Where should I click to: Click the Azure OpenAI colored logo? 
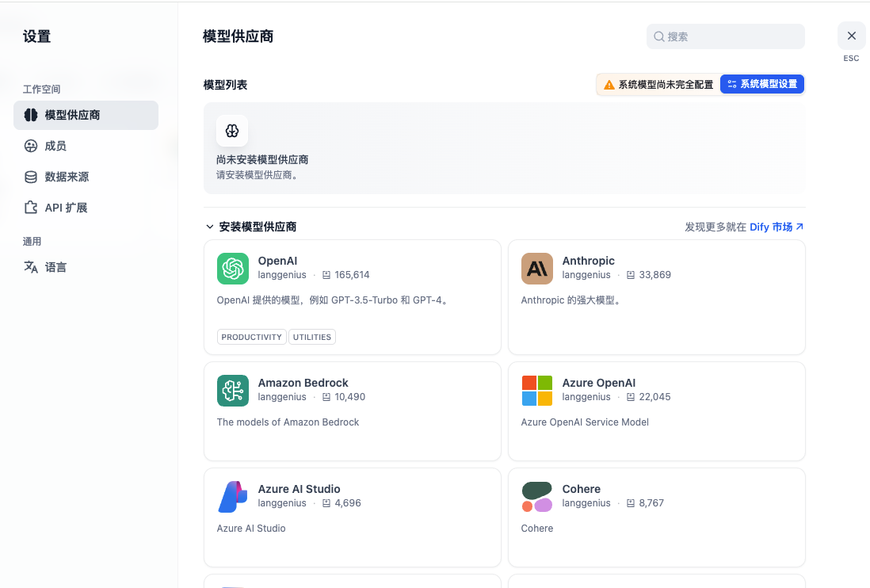pos(537,391)
